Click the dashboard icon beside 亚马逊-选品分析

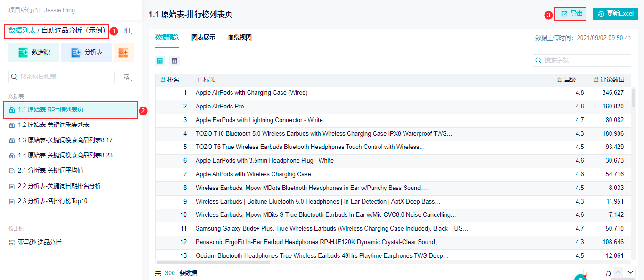click(12, 243)
